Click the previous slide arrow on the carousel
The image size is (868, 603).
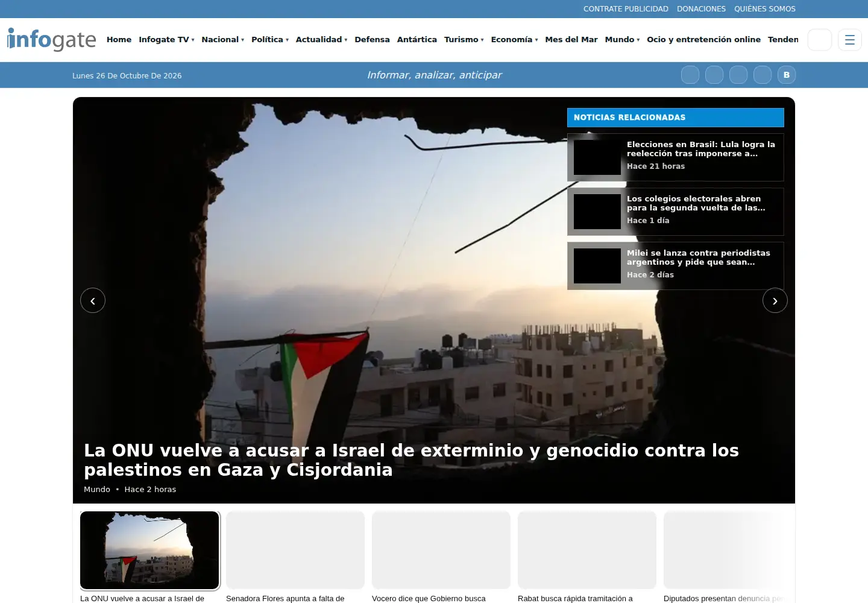point(93,300)
